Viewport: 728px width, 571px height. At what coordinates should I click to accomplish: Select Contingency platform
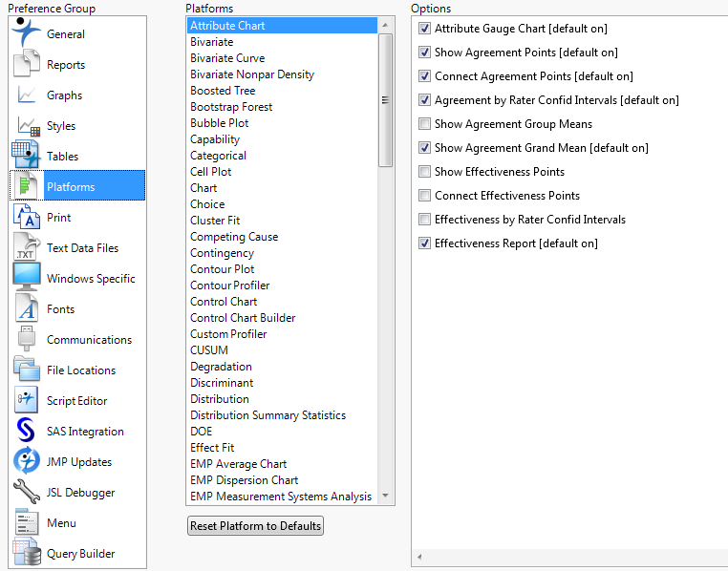pos(282,253)
